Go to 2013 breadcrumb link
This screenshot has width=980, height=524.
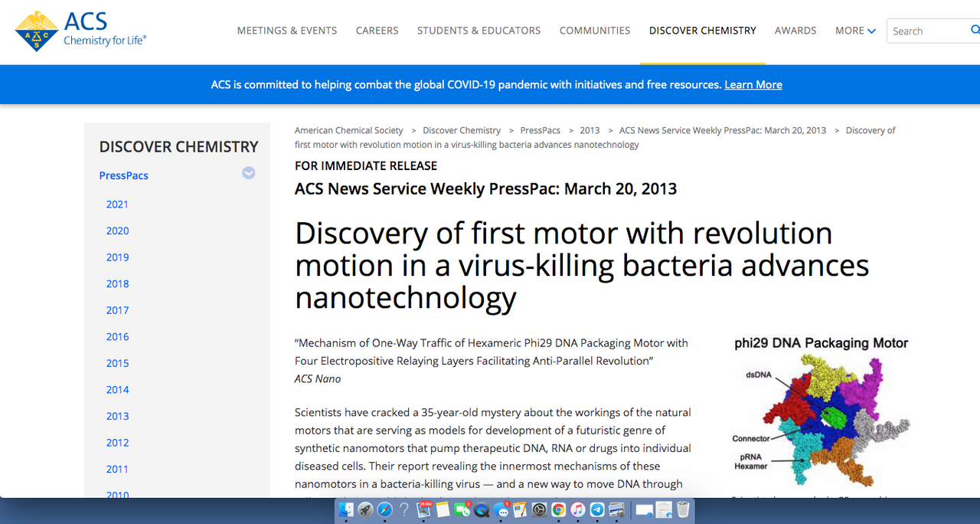point(590,130)
